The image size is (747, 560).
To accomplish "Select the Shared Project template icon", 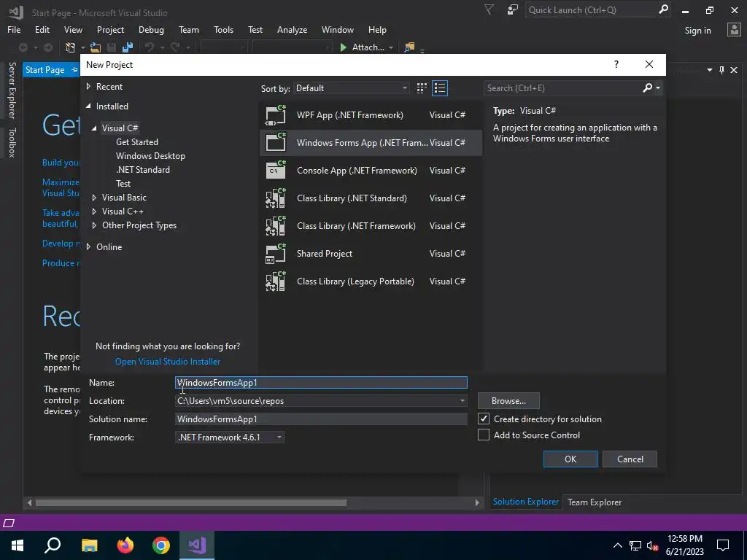I will click(276, 253).
